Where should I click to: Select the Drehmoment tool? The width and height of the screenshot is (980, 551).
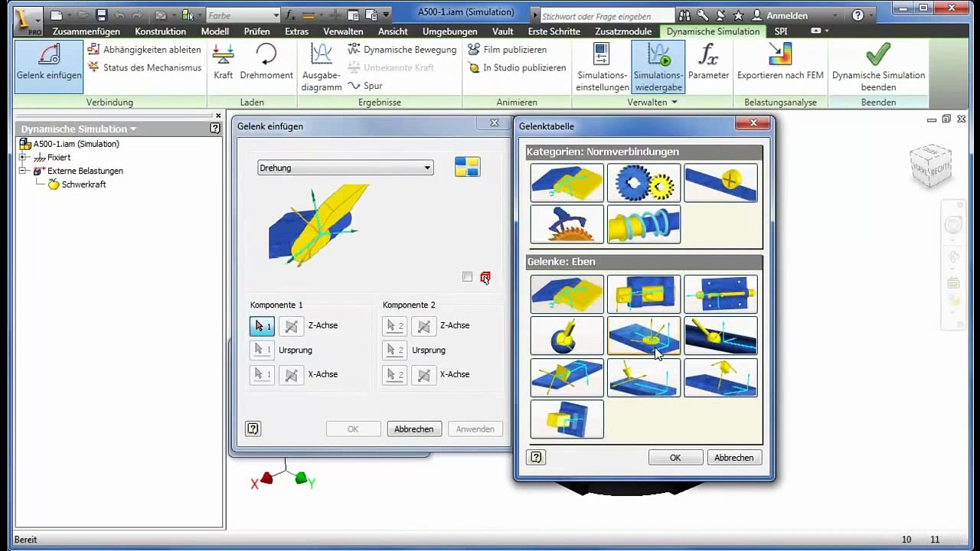pyautogui.click(x=266, y=61)
